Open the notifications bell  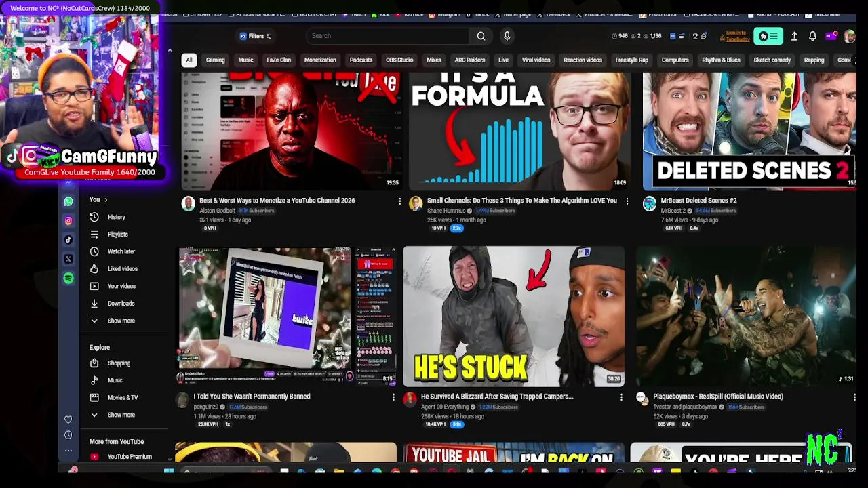pyautogui.click(x=812, y=36)
